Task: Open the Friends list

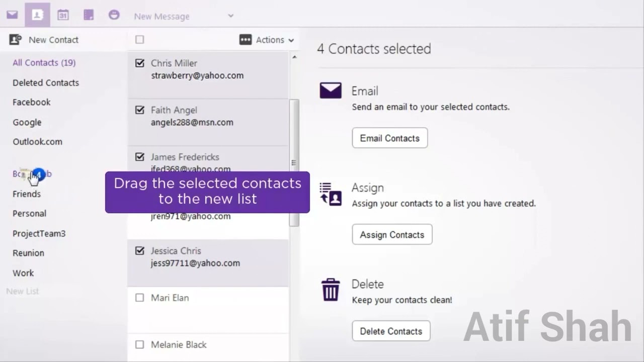Action: (27, 194)
